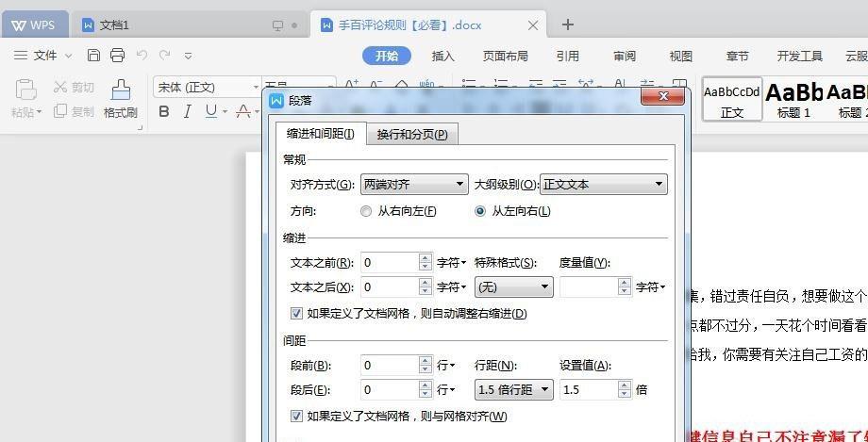Open the 宋体 (正文) font name box
868x442 pixels.
[x=206, y=88]
